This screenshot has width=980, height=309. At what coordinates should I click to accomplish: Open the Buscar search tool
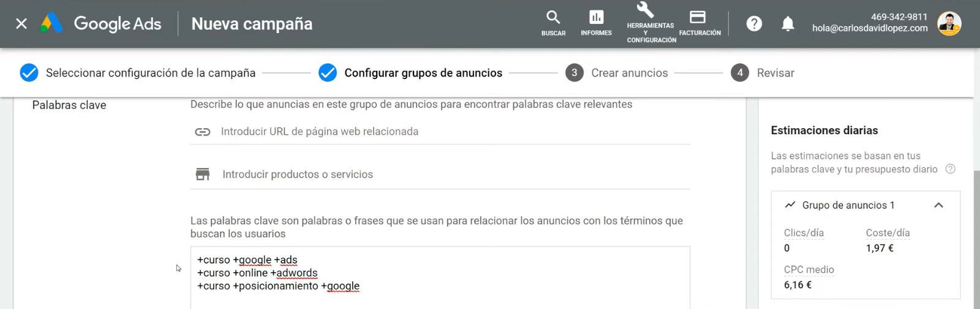click(x=553, y=23)
